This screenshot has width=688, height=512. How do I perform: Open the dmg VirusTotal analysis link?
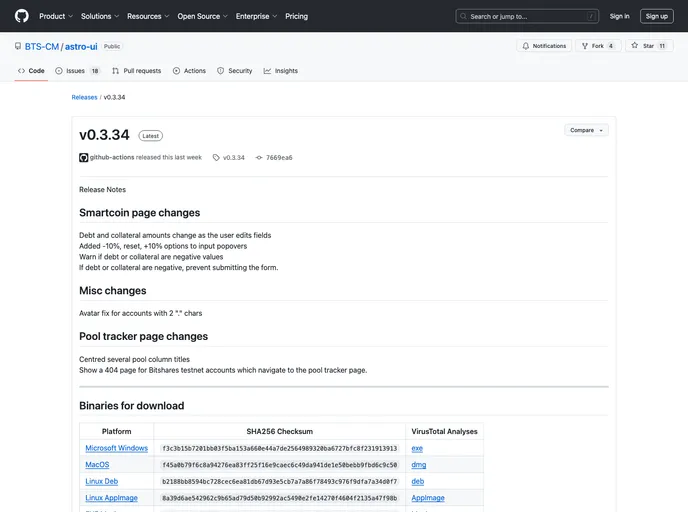pos(419,465)
